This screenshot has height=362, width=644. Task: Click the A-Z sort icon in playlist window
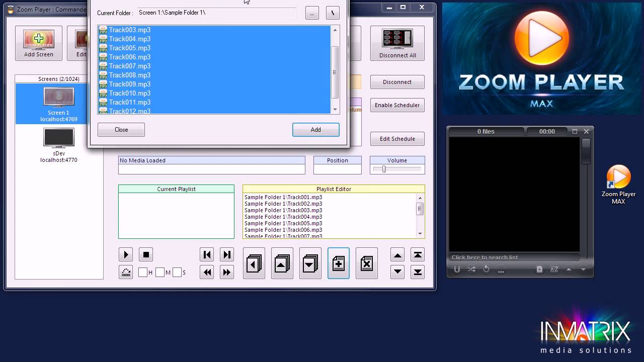[554, 269]
